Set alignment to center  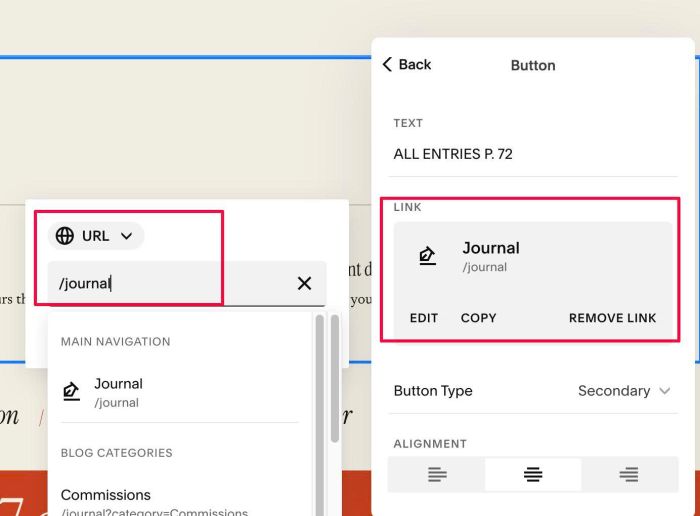coord(533,474)
